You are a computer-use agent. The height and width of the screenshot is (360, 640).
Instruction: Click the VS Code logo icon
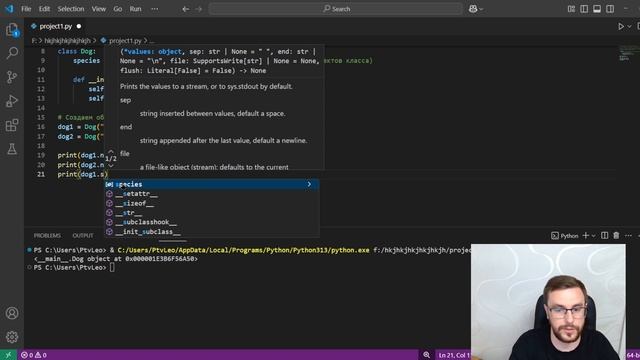click(9, 9)
